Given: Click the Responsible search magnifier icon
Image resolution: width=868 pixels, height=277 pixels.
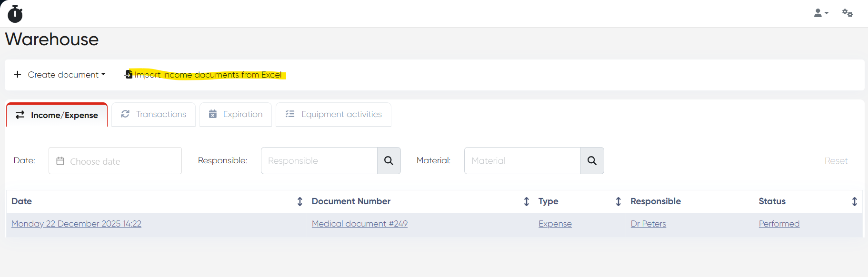Looking at the screenshot, I should click(389, 161).
